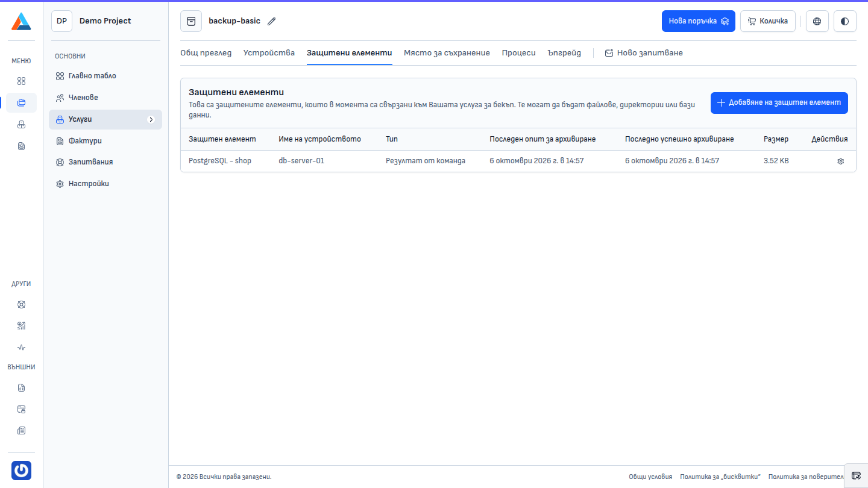Select the Защитени елементи tab
868x488 pixels.
(x=350, y=53)
